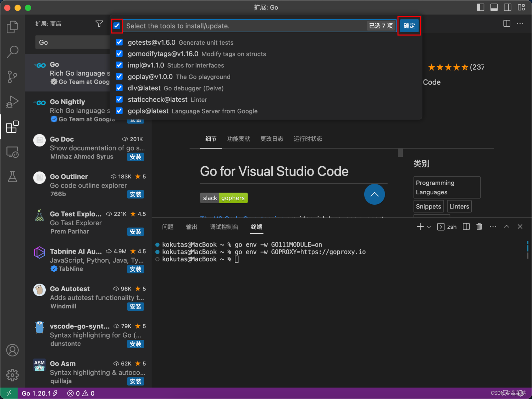Select the 终端 terminal panel tab
The height and width of the screenshot is (399, 532).
point(256,227)
